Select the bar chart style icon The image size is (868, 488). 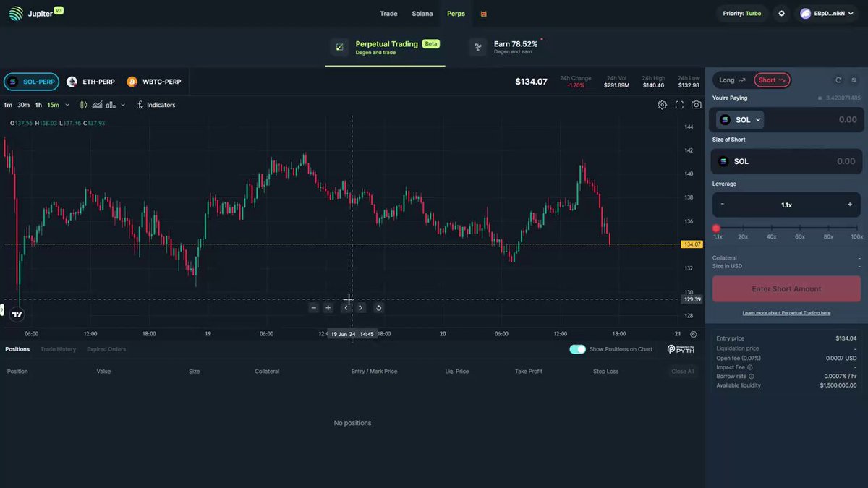point(111,105)
